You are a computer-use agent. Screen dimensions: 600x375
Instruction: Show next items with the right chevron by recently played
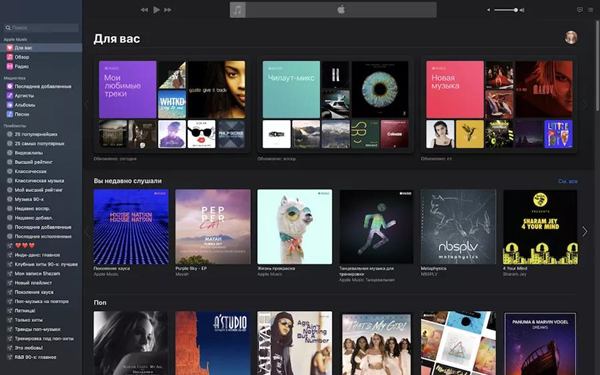[x=584, y=231]
